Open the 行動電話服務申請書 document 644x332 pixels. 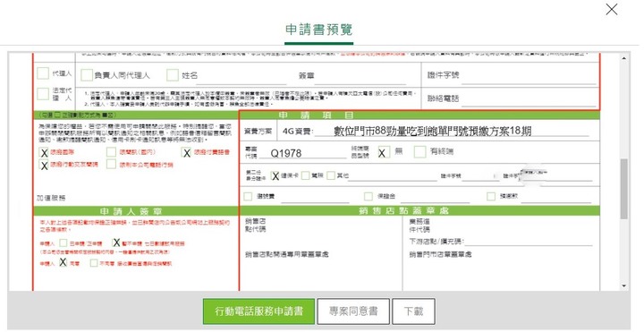[x=258, y=311]
